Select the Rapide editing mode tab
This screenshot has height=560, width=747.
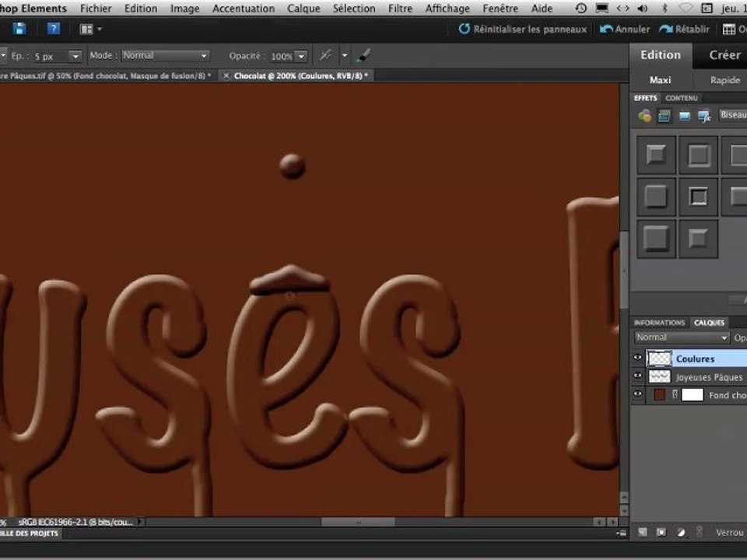[724, 80]
